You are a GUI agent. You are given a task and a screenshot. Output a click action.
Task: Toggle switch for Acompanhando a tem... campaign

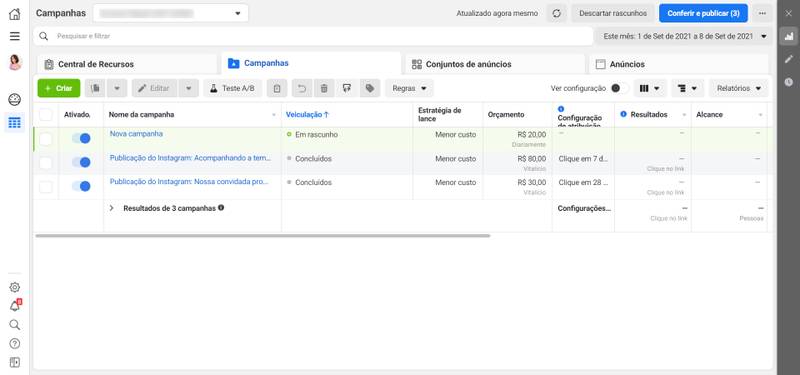point(81,162)
